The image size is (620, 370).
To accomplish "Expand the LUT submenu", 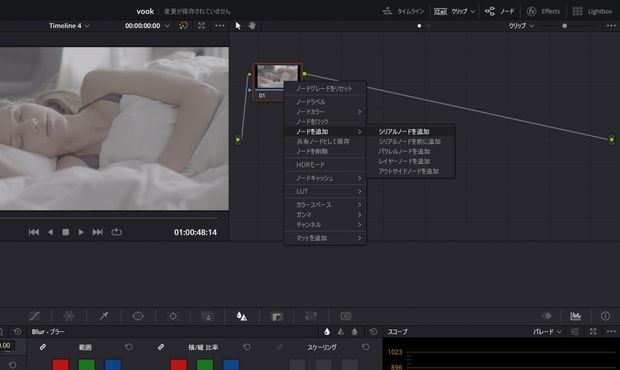I will 325,191.
